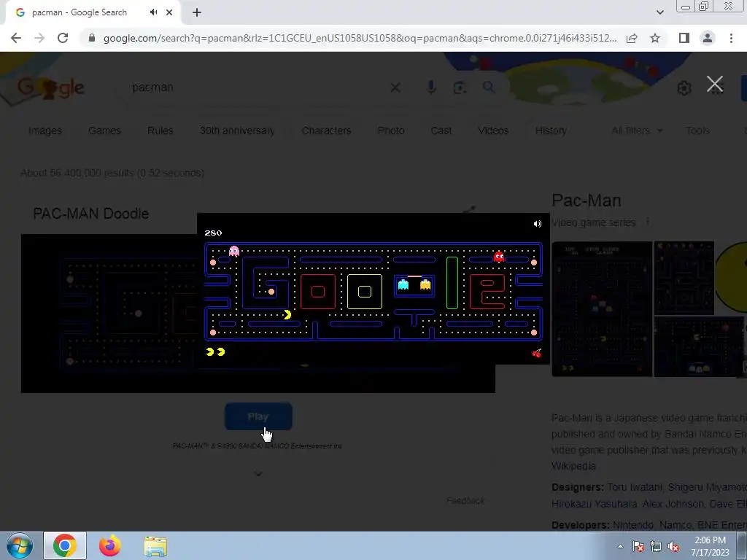The height and width of the screenshot is (560, 747).
Task: Click the pink ghost in maze
Action: pyautogui.click(x=234, y=251)
